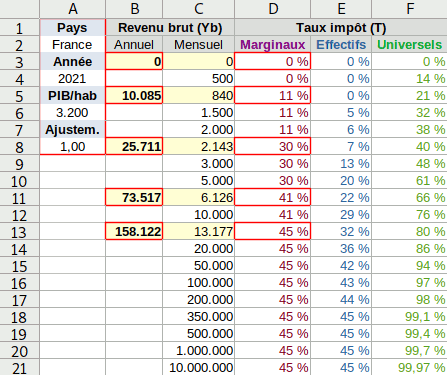
Task: Select monthly income cell '13.177'
Action: tap(199, 231)
